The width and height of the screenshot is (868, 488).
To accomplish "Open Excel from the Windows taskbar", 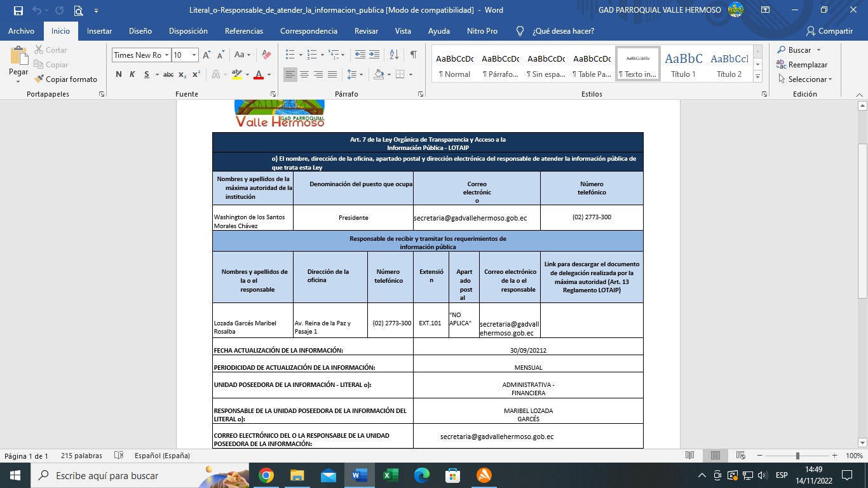I will click(390, 475).
